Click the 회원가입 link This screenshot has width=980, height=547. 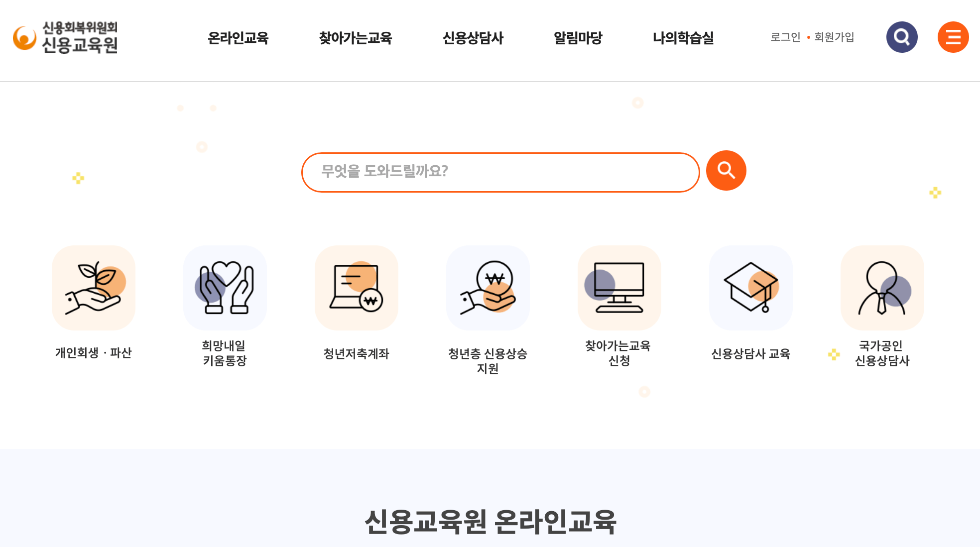pos(834,37)
